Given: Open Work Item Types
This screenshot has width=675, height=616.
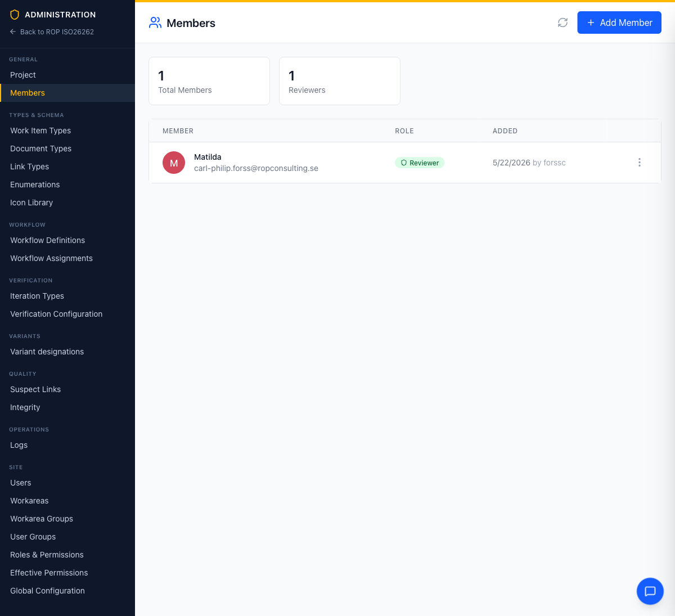Looking at the screenshot, I should 67,131.
